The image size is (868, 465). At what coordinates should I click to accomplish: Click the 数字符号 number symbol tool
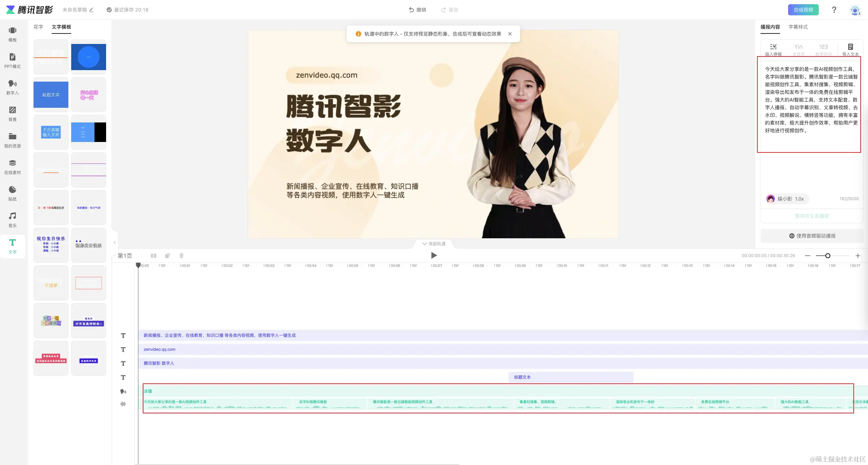(x=824, y=50)
